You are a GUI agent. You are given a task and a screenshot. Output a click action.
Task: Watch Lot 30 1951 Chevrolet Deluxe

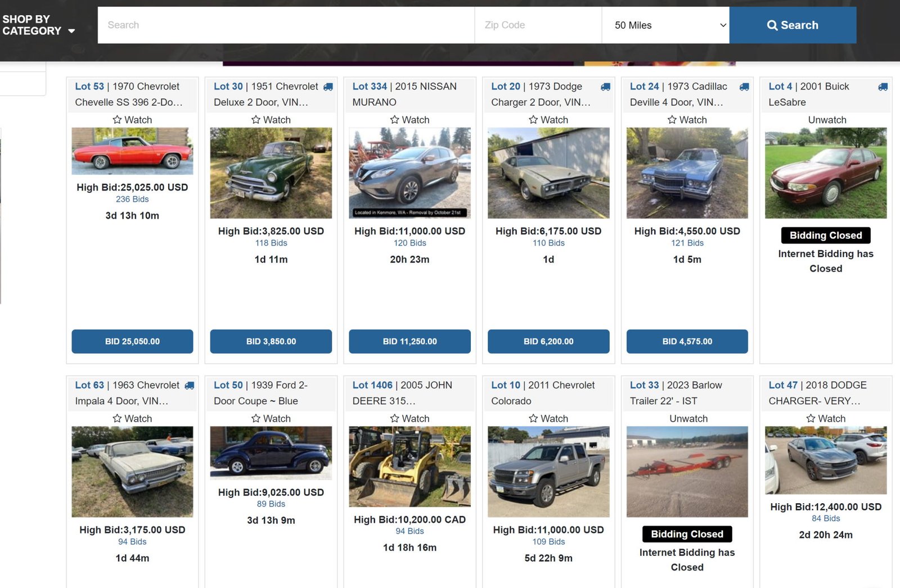tap(271, 120)
